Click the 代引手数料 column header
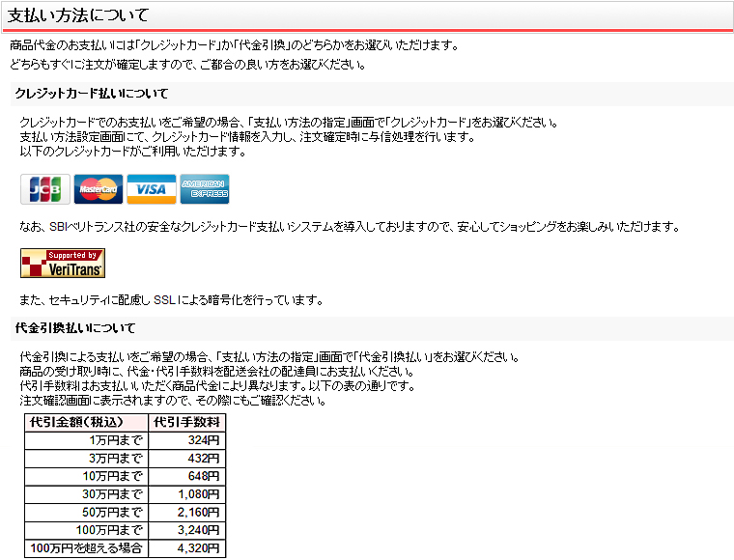 coord(186,423)
